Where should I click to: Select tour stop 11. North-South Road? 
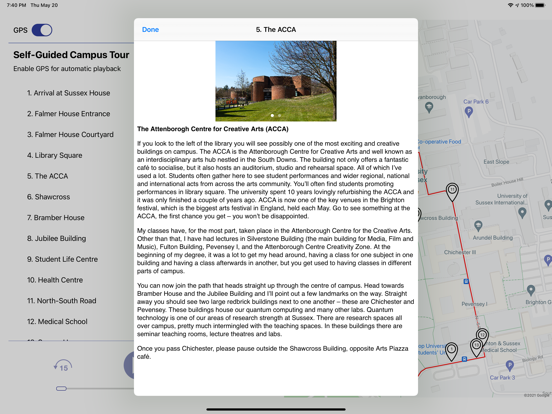[x=62, y=301]
